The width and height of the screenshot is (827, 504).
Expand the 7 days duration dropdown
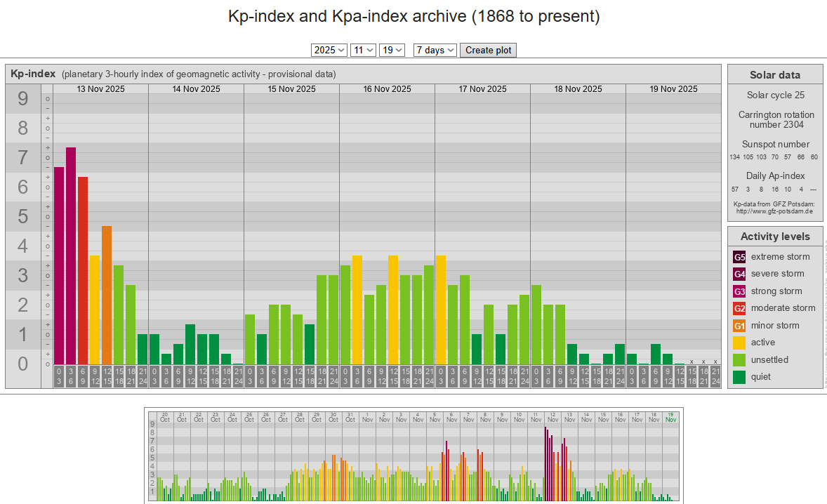point(435,50)
